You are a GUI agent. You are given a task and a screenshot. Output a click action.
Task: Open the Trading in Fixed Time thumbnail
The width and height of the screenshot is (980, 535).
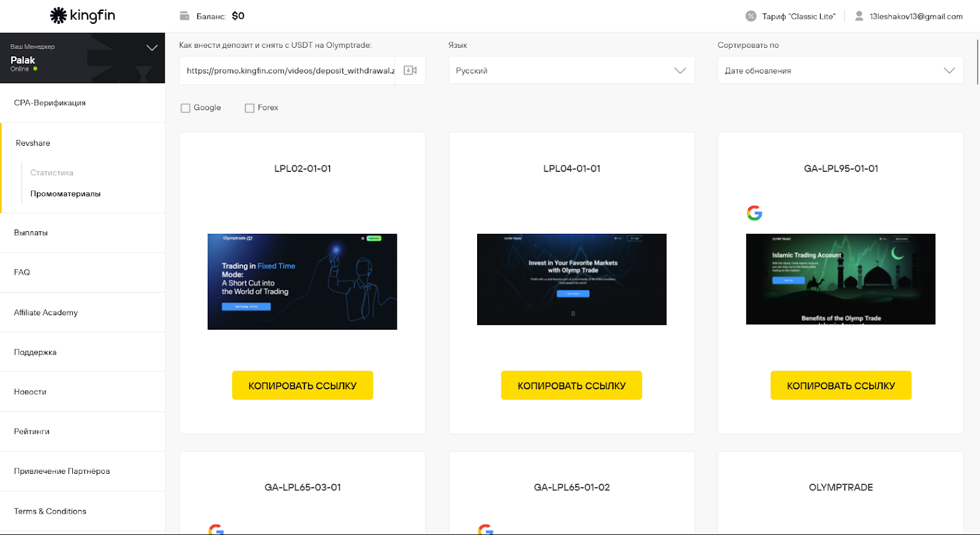coord(303,282)
